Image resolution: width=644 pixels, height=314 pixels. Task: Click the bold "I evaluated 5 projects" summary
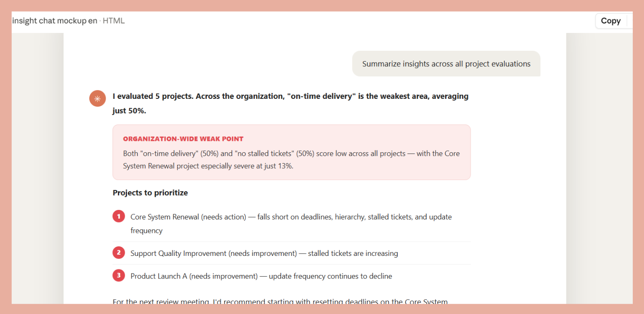click(290, 103)
